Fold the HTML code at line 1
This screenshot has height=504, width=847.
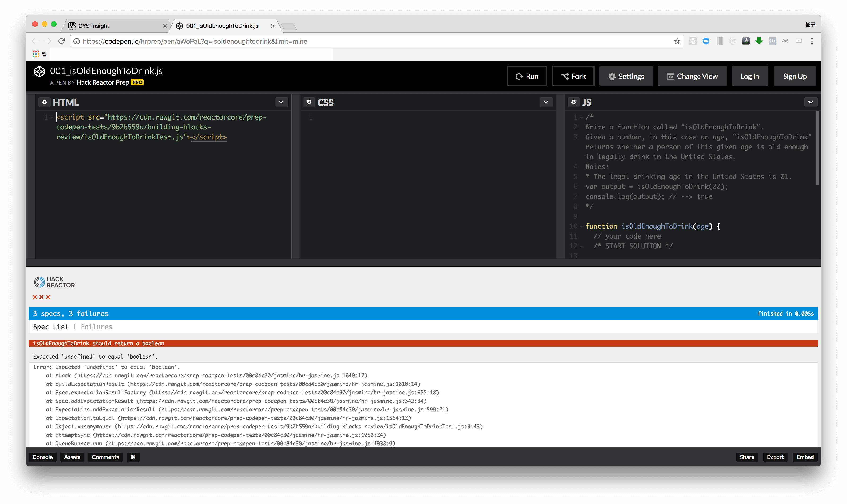(52, 118)
